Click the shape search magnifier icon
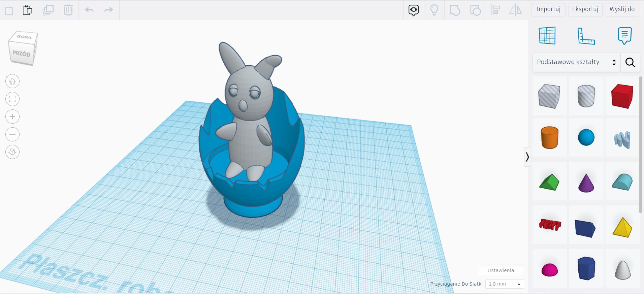 pyautogui.click(x=630, y=62)
